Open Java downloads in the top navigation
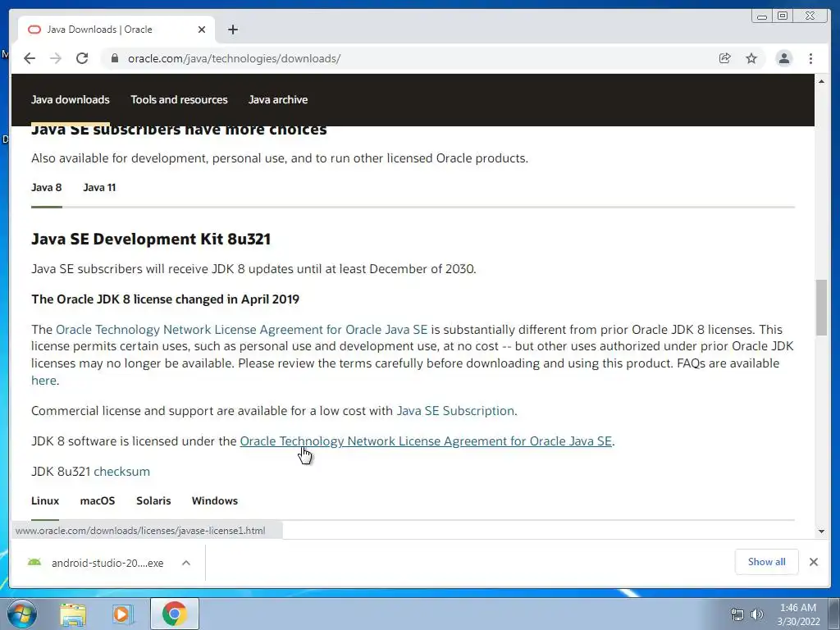Image resolution: width=840 pixels, height=630 pixels. coord(71,99)
